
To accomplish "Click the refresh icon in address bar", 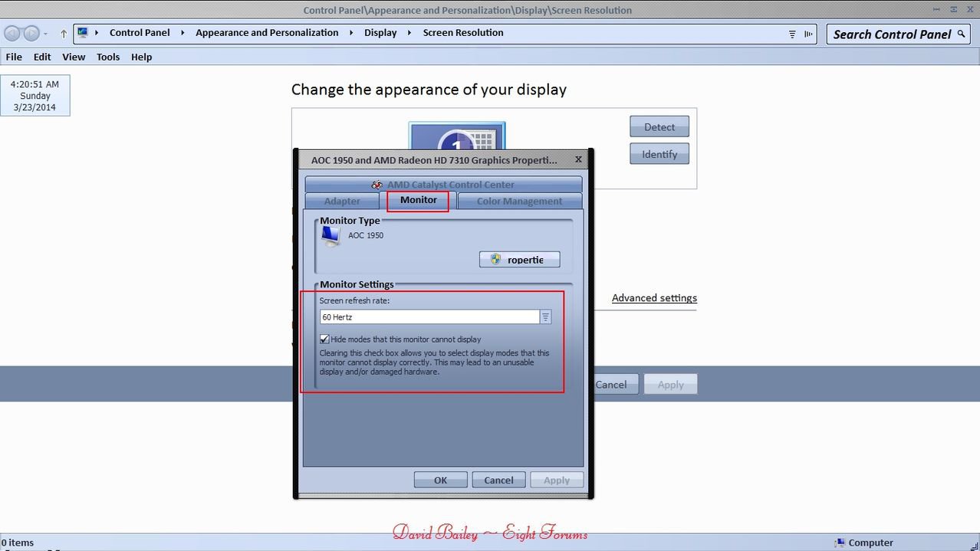I will pyautogui.click(x=808, y=34).
